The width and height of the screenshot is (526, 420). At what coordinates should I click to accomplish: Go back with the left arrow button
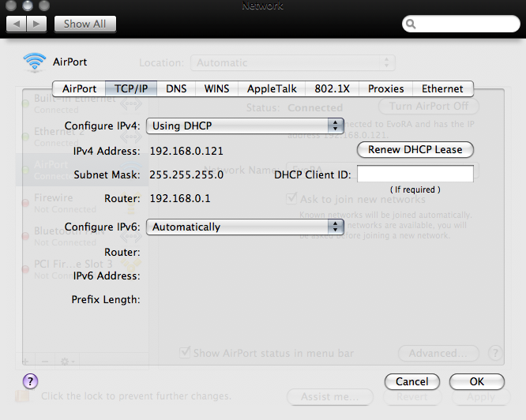click(16, 24)
